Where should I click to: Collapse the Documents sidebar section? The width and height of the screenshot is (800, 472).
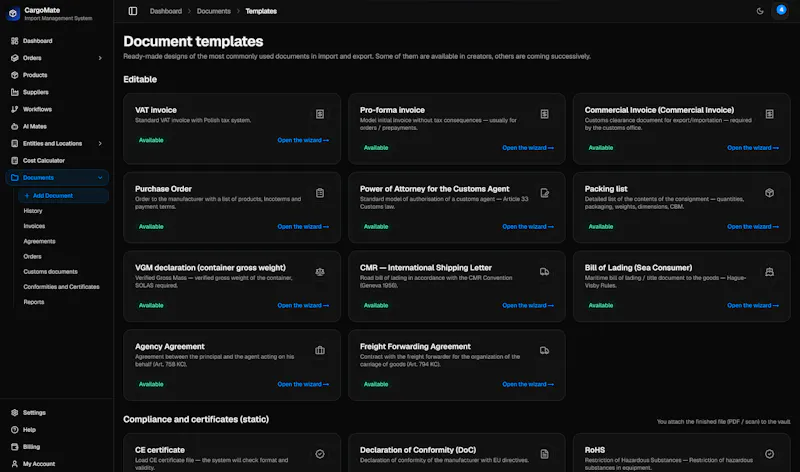click(x=100, y=178)
